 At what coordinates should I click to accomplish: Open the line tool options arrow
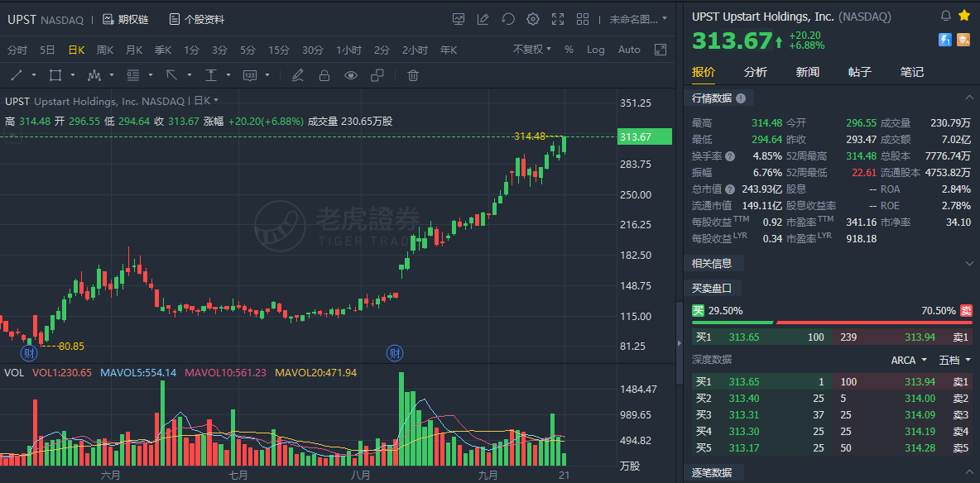click(x=35, y=75)
